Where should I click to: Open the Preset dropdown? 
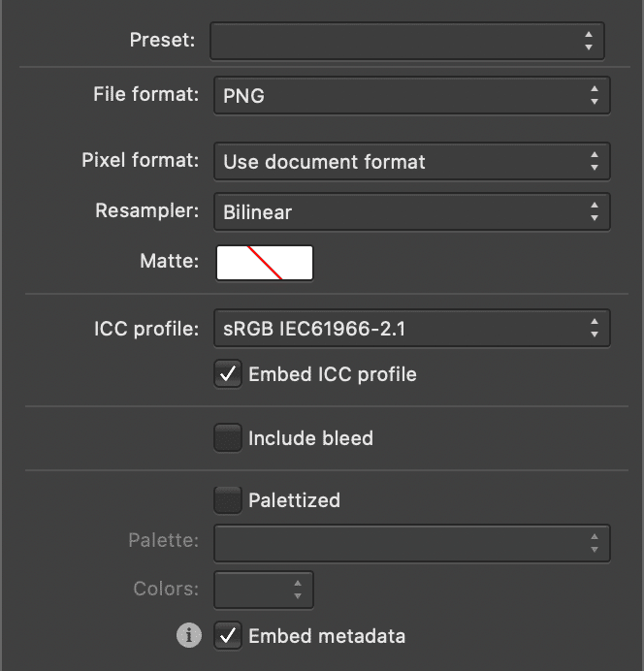407,41
